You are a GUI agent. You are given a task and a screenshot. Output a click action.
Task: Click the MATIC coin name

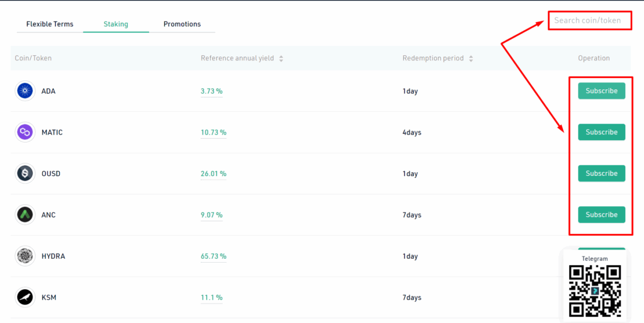point(52,133)
